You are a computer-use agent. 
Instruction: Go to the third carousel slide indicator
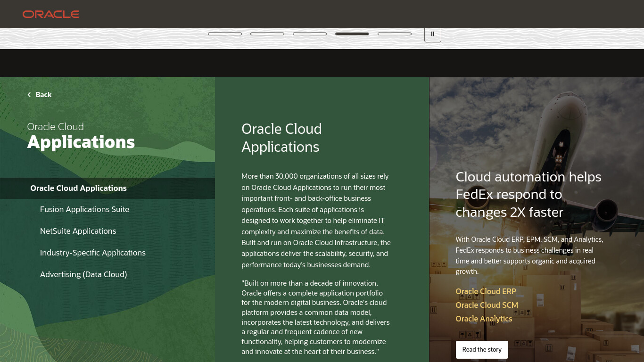point(310,34)
